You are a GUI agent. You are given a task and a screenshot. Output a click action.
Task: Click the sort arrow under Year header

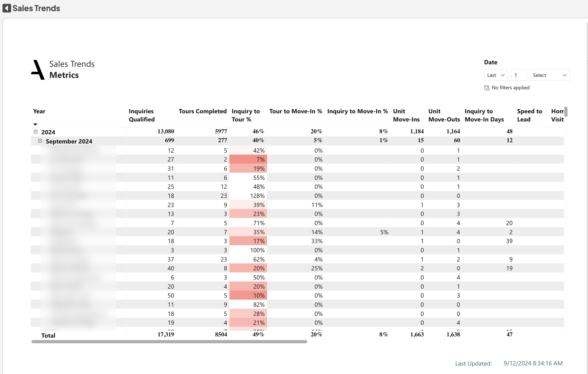[x=35, y=124]
